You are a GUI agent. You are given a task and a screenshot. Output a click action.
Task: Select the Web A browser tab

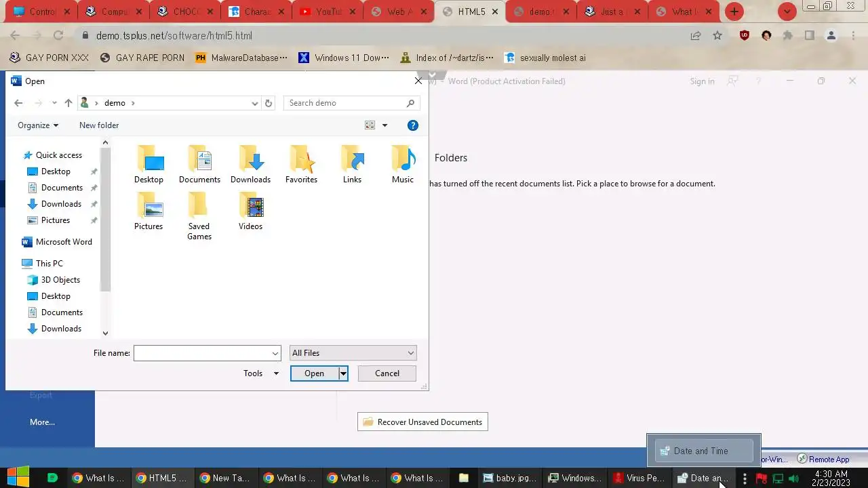click(399, 12)
